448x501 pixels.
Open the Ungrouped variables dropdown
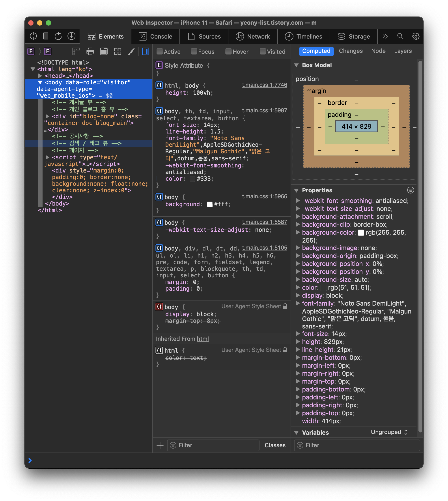pos(389,432)
